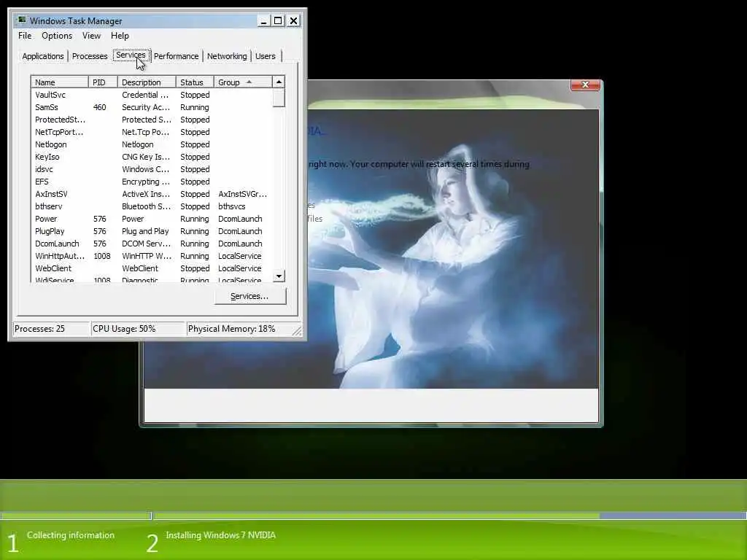Sort services by PID column header
Screen dimensions: 747x560
coord(103,82)
